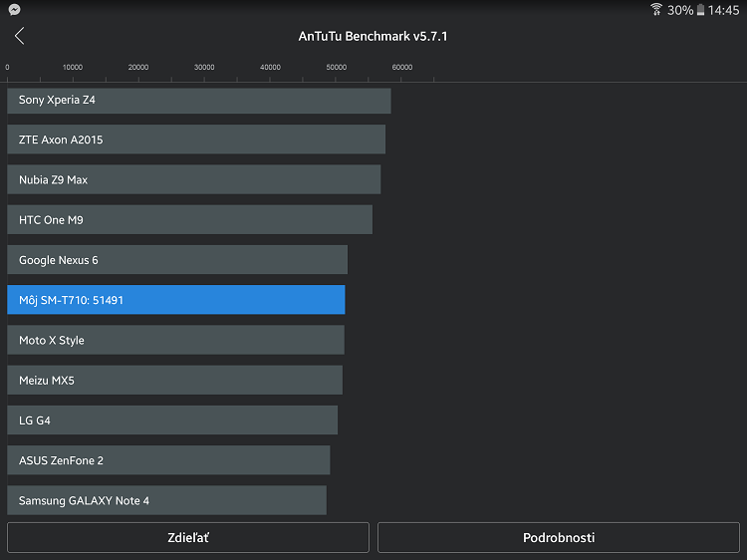This screenshot has height=560, width=747.
Task: Tap the battery status icon
Action: [x=700, y=10]
